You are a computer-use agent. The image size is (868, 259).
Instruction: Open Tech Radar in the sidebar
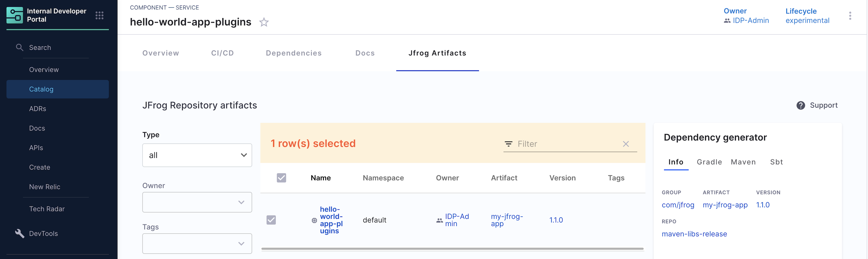click(47, 209)
